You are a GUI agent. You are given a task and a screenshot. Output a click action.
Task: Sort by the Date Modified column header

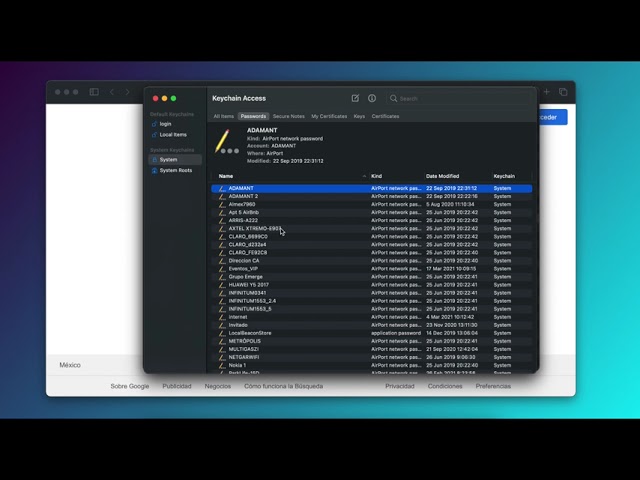tap(442, 176)
